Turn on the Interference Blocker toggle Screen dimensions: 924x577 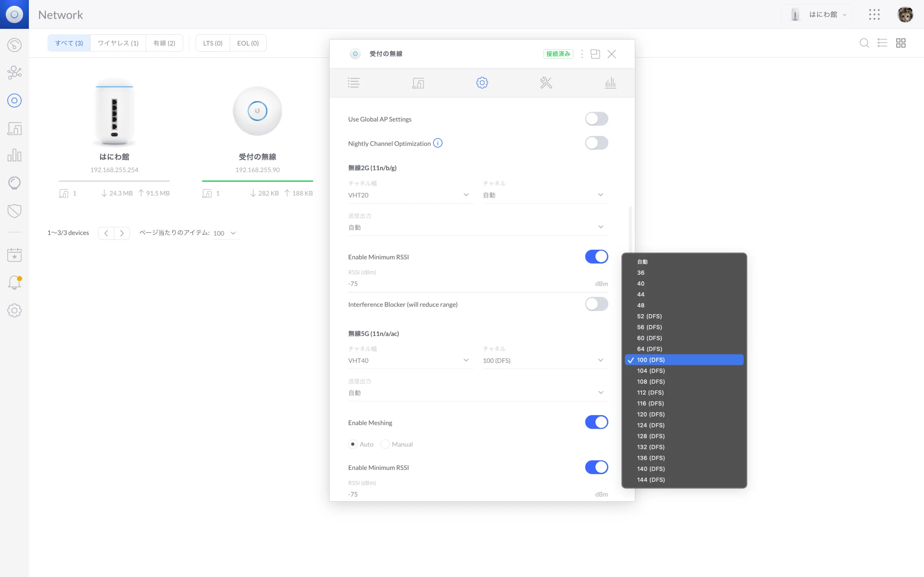tap(596, 304)
